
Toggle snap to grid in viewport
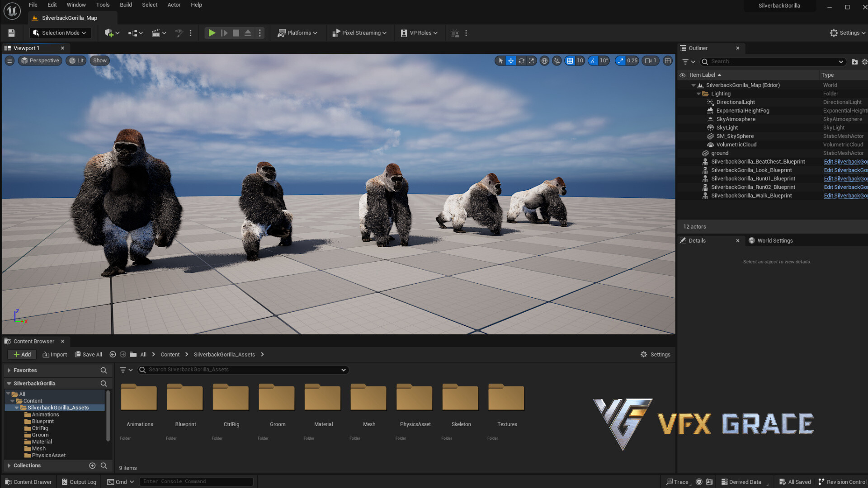tap(570, 61)
